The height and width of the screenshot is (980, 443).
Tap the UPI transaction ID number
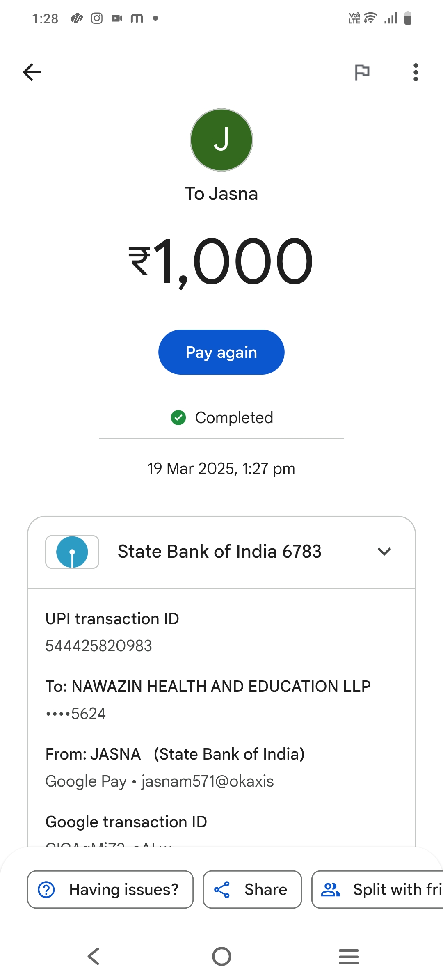[x=99, y=646]
